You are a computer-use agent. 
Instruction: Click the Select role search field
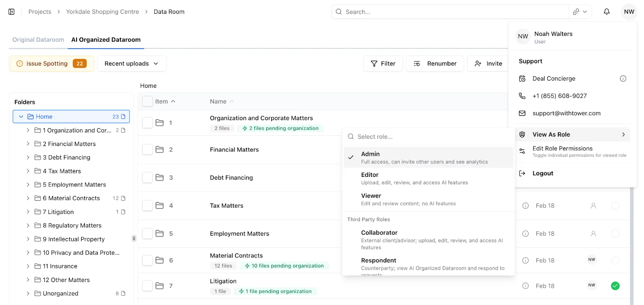tap(428, 137)
